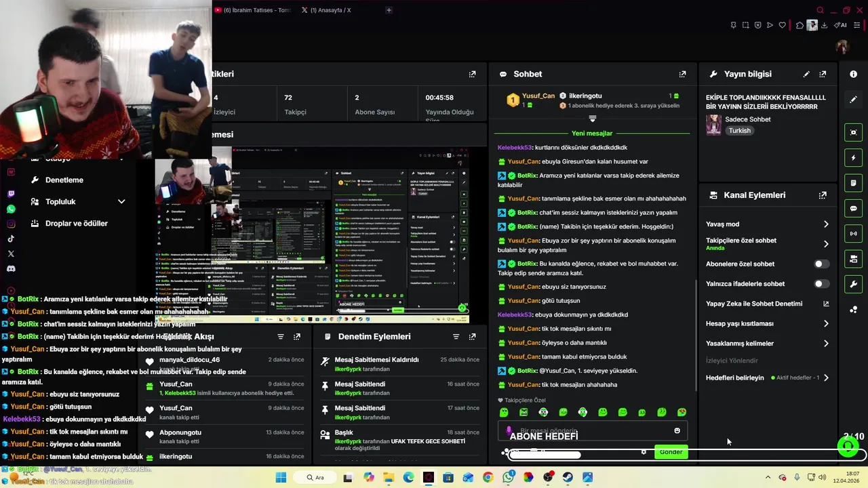Toggle the chat bubble widget in the sidebar
The height and width of the screenshot is (488, 868).
pos(853,208)
